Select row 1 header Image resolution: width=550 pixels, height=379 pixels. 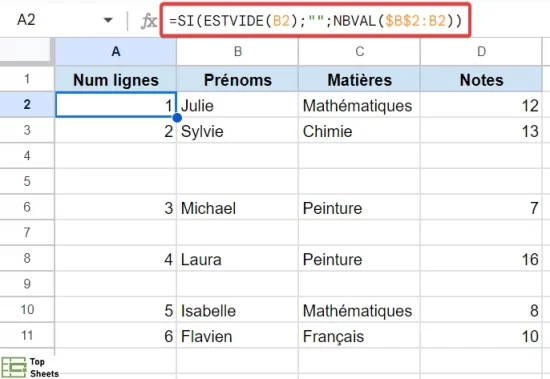click(x=27, y=79)
